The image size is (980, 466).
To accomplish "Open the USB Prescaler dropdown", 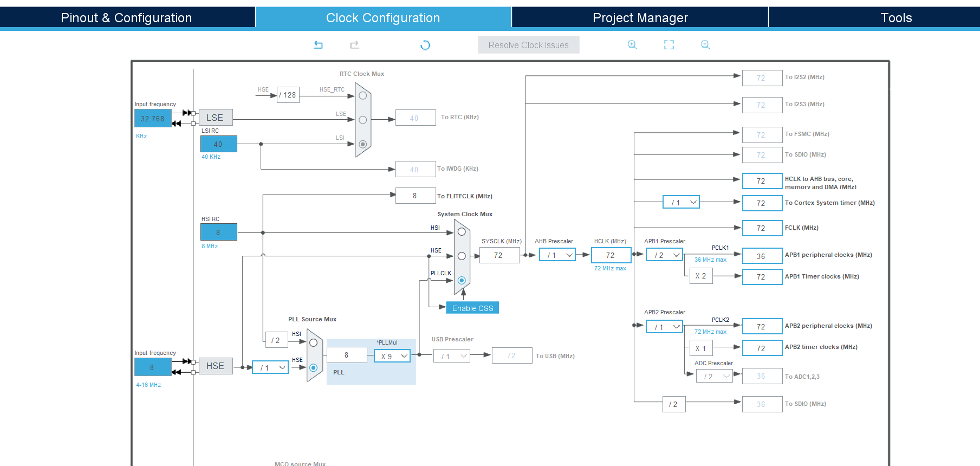I will click(452, 356).
